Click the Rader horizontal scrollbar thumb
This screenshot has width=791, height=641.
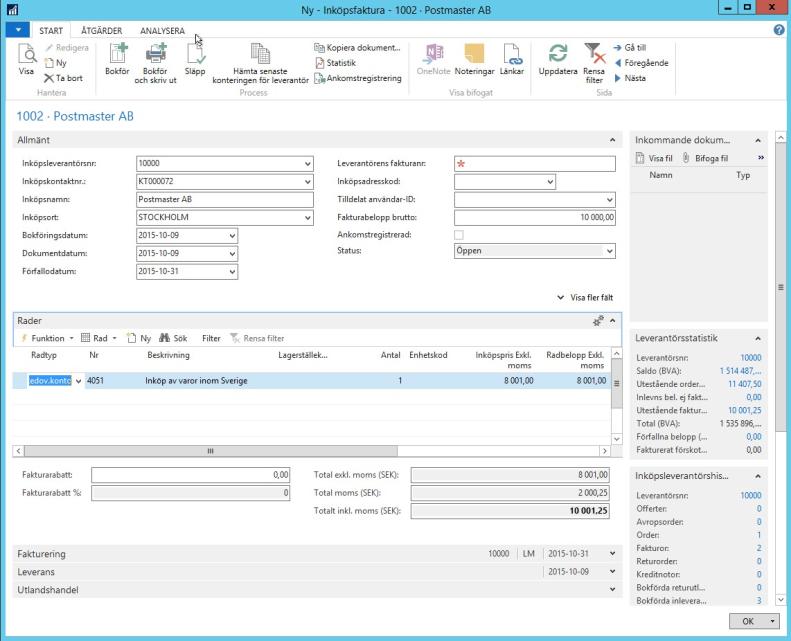pos(210,451)
